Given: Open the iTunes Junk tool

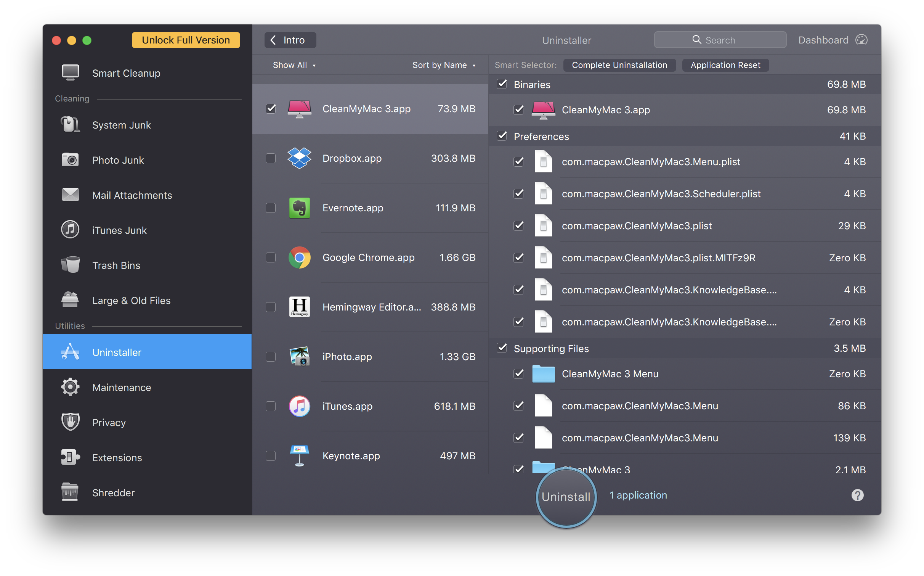Looking at the screenshot, I should (x=119, y=230).
